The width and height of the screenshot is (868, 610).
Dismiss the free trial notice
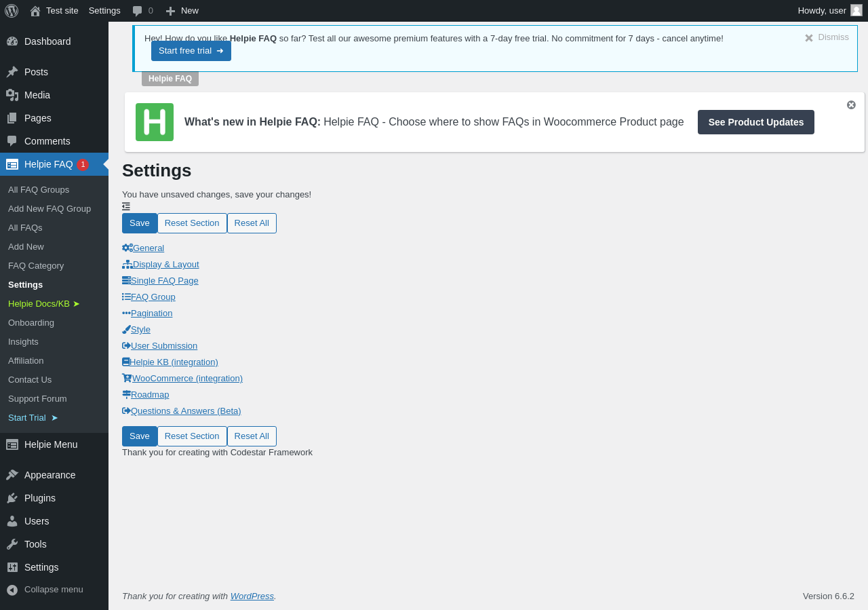827,37
